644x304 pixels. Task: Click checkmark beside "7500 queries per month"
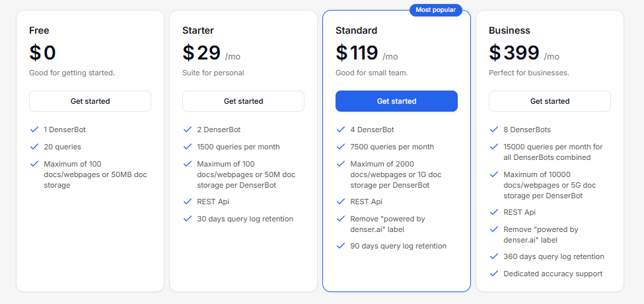click(x=340, y=147)
